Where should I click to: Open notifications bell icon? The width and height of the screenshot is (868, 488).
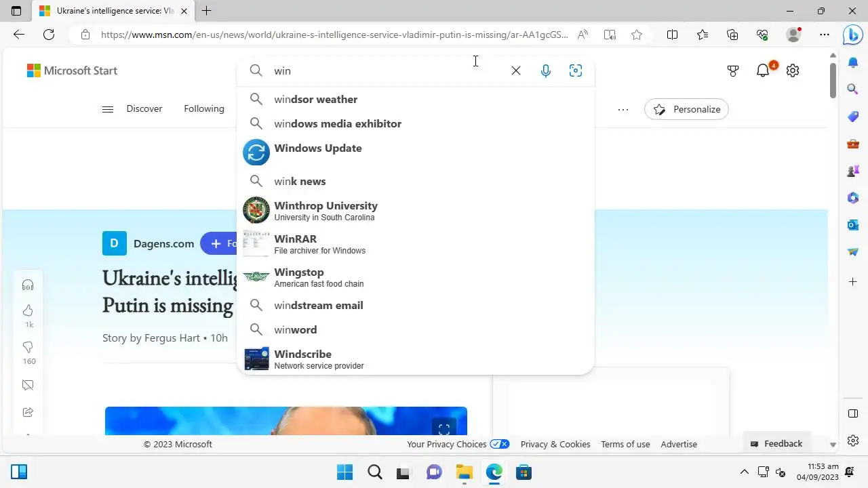coord(763,70)
